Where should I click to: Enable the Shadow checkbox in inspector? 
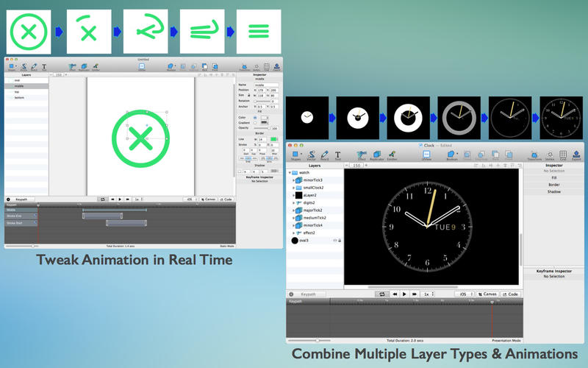(x=240, y=171)
